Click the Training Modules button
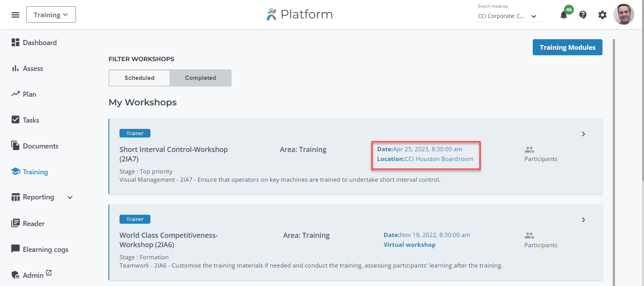 567,47
